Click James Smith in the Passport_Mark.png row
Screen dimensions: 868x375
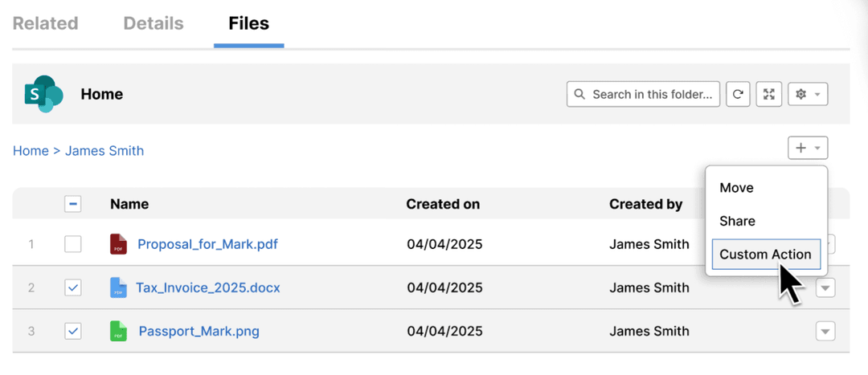point(649,332)
